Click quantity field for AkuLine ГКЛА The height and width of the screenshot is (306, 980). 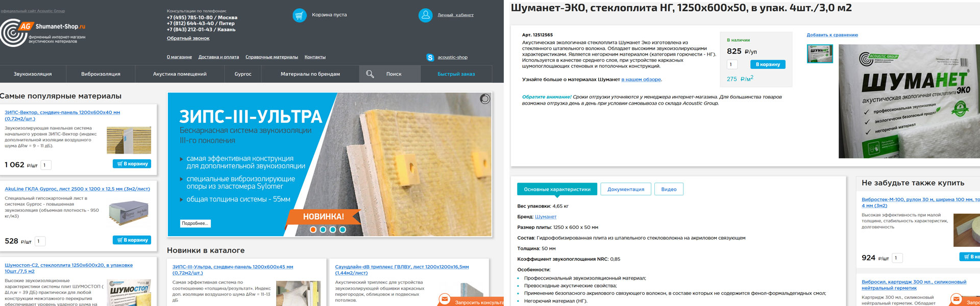(40, 241)
